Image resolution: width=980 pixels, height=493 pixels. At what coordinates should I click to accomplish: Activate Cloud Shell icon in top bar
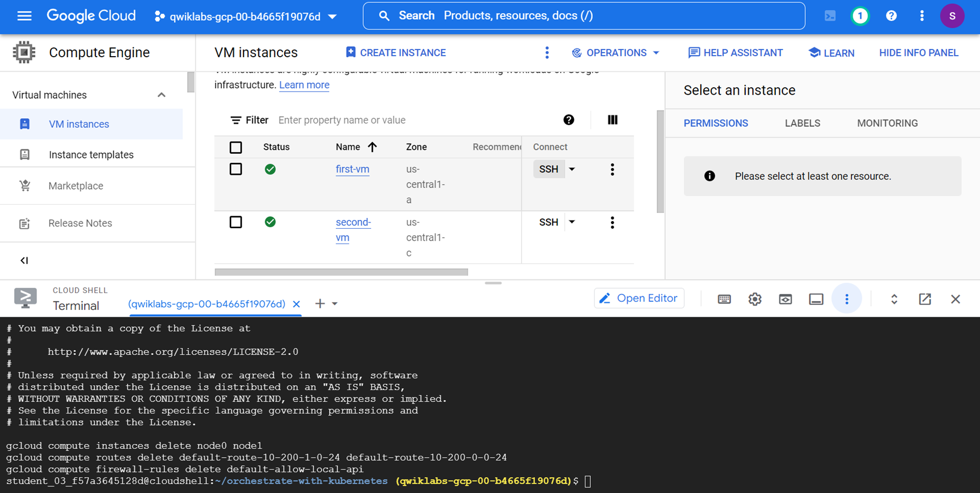coord(830,16)
